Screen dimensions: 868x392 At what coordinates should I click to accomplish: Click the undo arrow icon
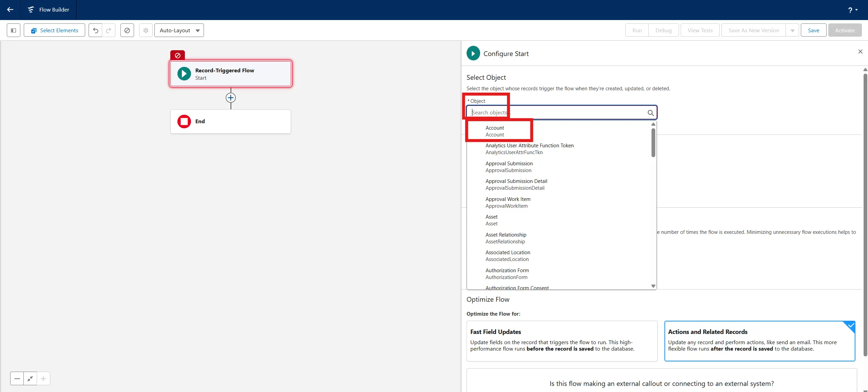pos(95,30)
